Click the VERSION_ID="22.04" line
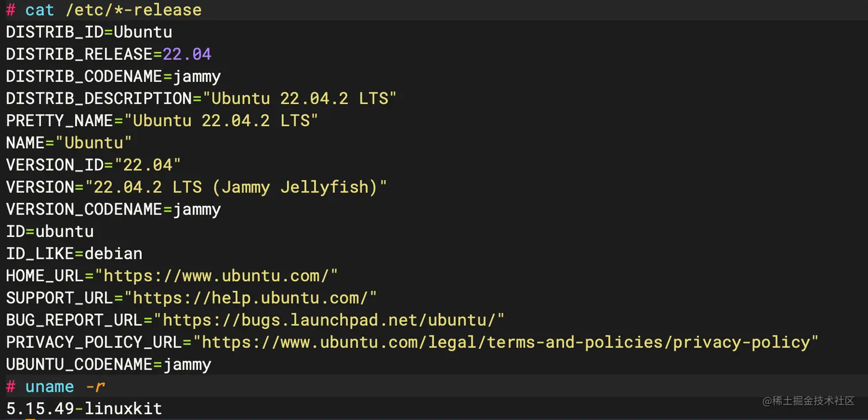Screen dimensions: 868x420 [x=94, y=165]
